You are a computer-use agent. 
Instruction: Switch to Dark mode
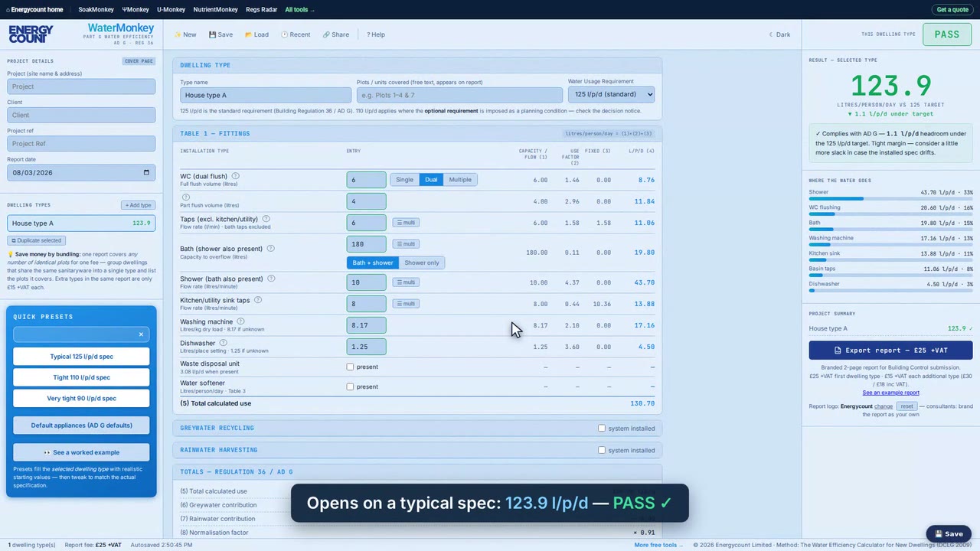click(x=779, y=34)
